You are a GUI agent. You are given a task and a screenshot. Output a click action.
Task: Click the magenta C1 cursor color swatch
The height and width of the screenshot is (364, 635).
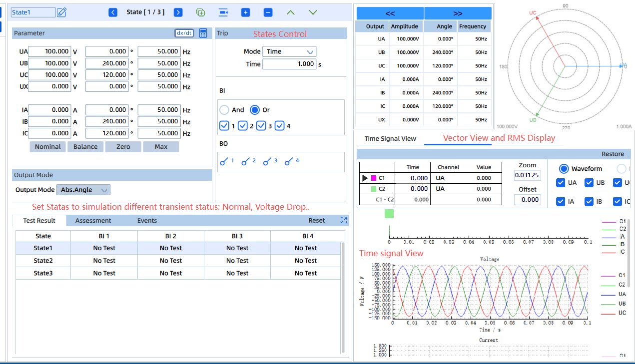(374, 178)
